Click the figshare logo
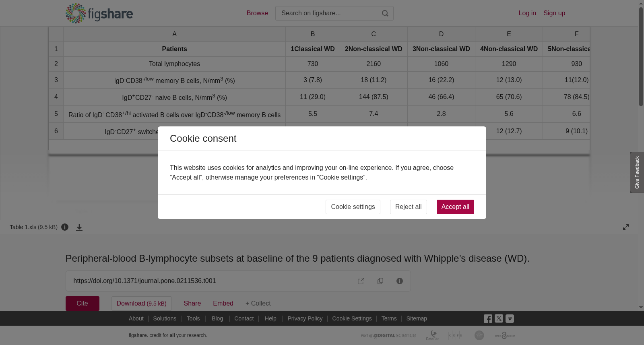 pyautogui.click(x=99, y=13)
